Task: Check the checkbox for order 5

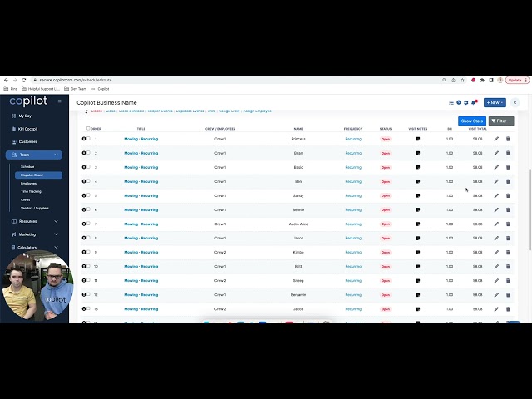Action: pos(88,195)
